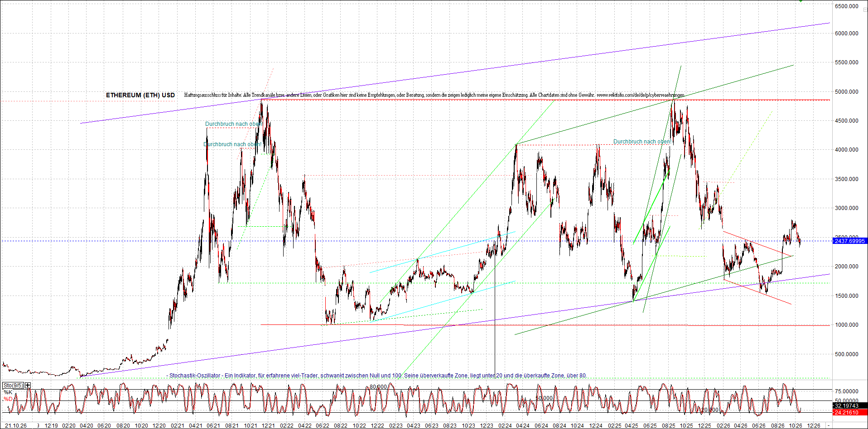Select the ETHEREUM (ETH) USD chart title
This screenshot has height=429, width=868.
click(140, 95)
